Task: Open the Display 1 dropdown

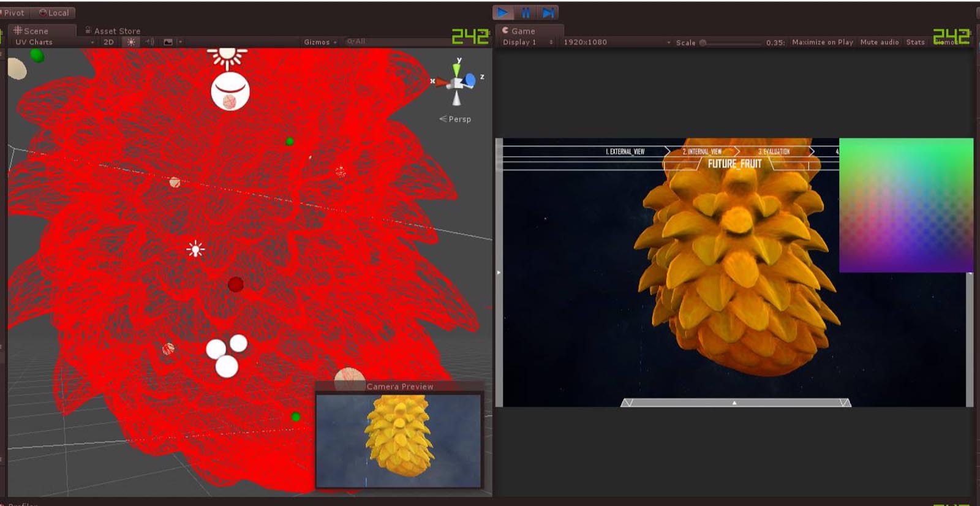Action: pyautogui.click(x=527, y=42)
